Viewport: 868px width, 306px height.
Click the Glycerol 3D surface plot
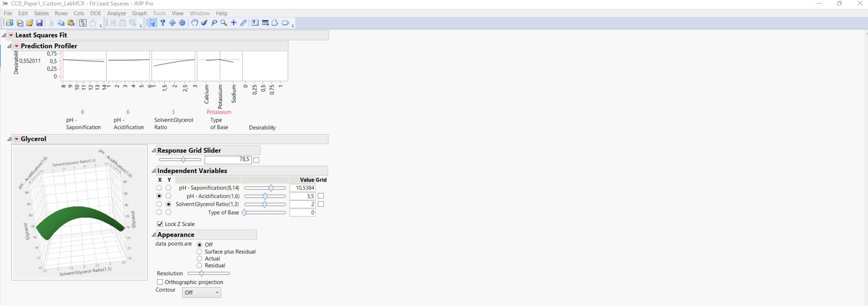tap(79, 213)
